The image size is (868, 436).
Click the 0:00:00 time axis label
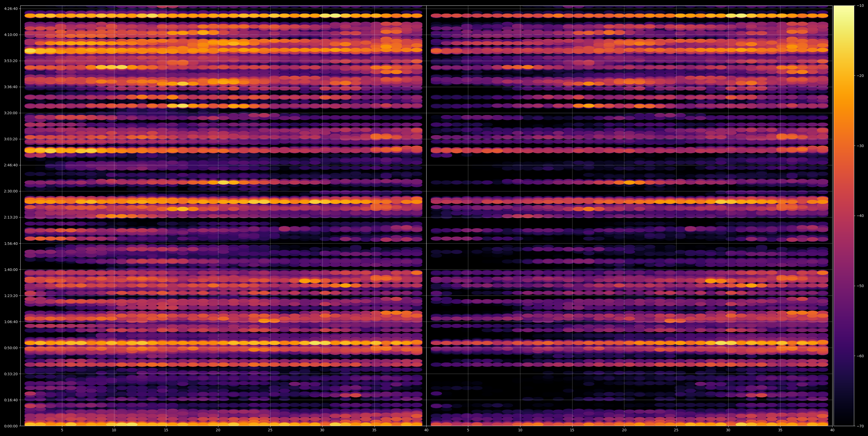coord(11,426)
